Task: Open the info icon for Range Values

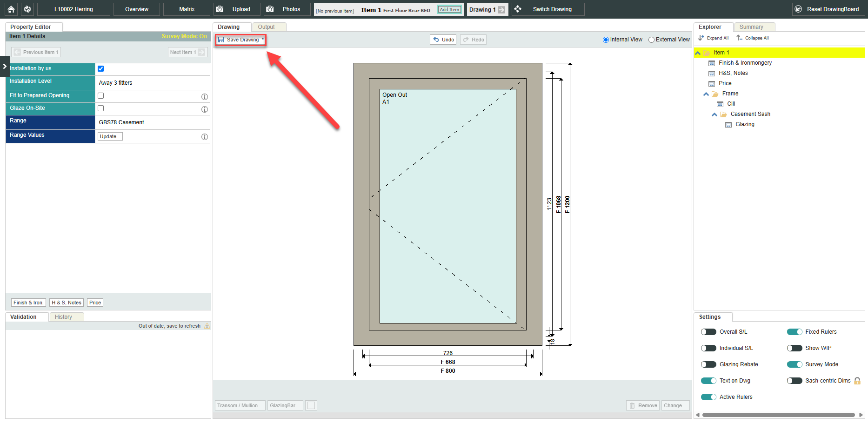Action: [204, 137]
